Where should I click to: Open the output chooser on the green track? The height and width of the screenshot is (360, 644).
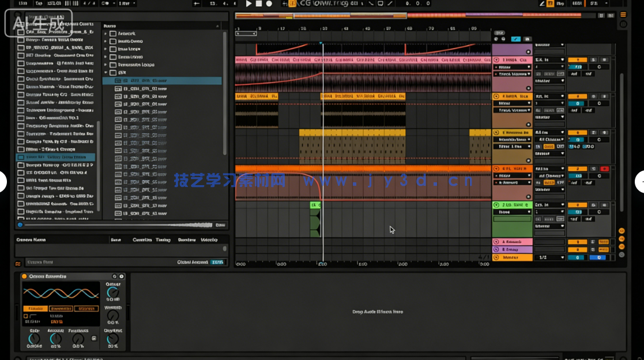[549, 225]
